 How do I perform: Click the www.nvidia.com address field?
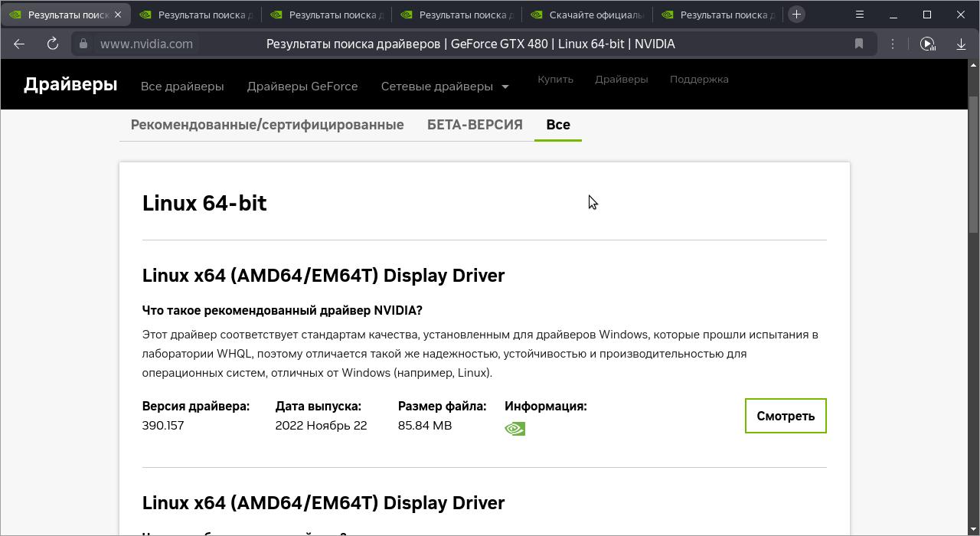click(146, 44)
